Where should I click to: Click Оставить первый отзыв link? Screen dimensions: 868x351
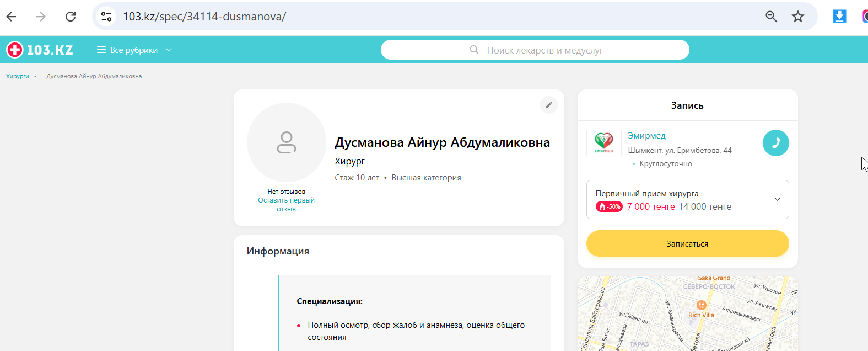pyautogui.click(x=286, y=205)
